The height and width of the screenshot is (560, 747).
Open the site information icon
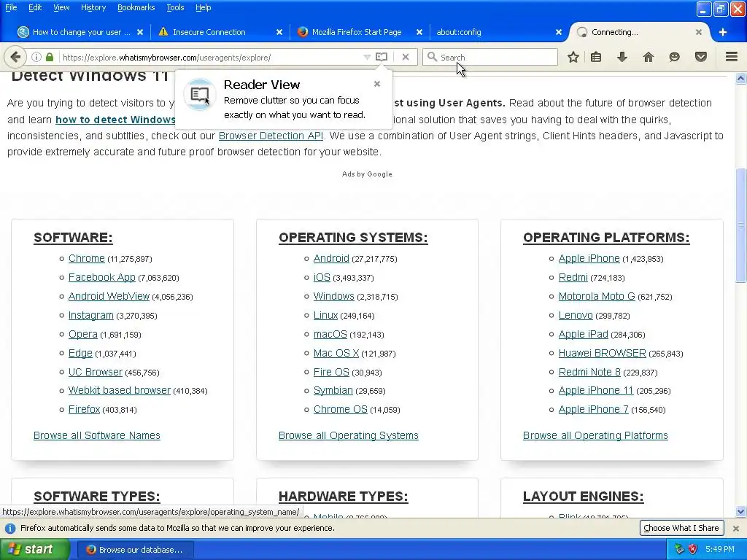tap(36, 57)
